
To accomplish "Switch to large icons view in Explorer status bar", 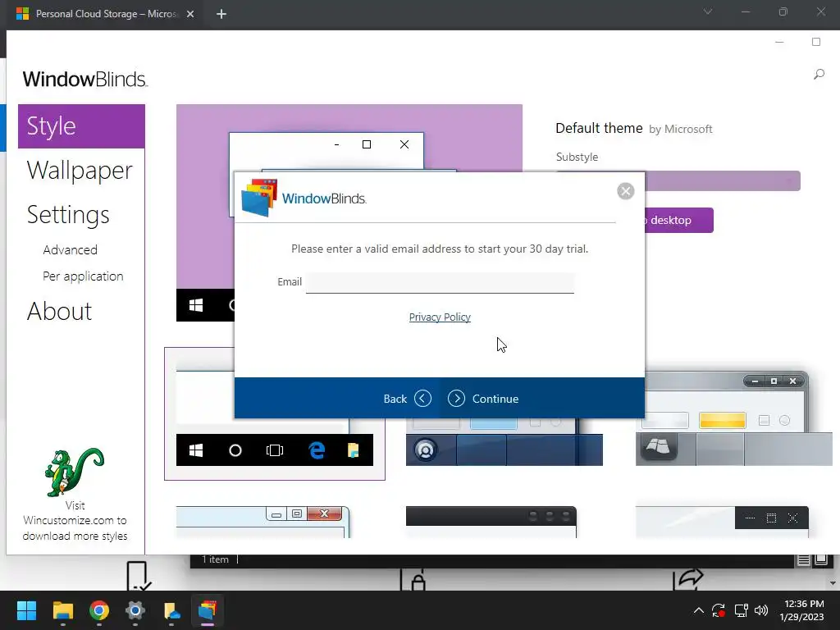I will point(821,559).
